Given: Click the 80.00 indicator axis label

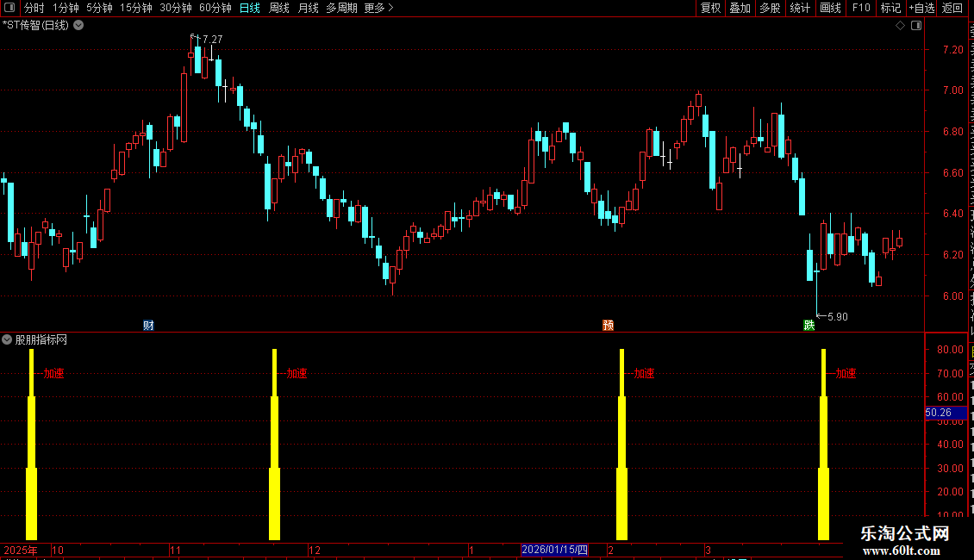Looking at the screenshot, I should [951, 350].
